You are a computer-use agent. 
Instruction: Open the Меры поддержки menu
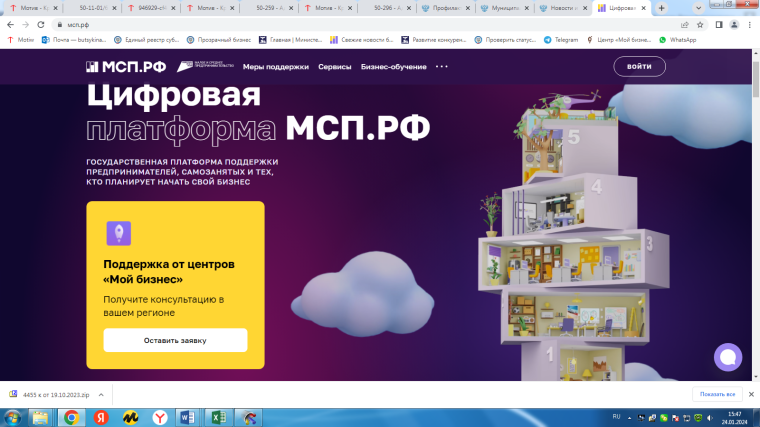click(276, 67)
